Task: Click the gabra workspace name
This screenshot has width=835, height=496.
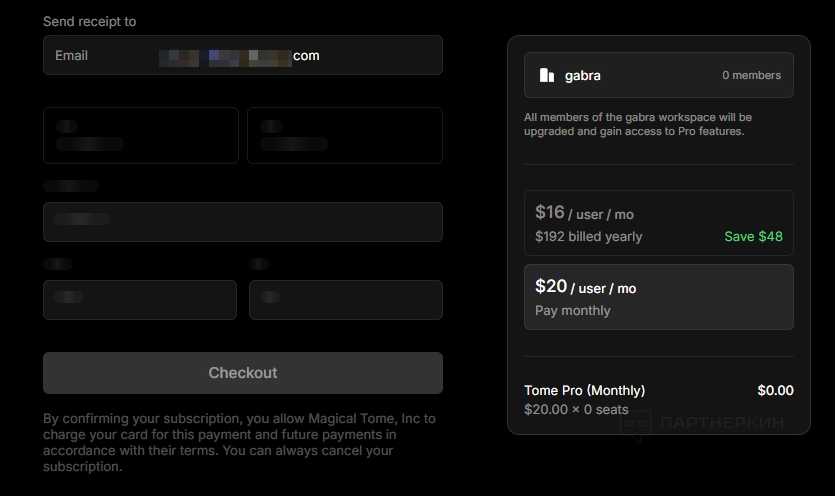Action: coord(582,75)
